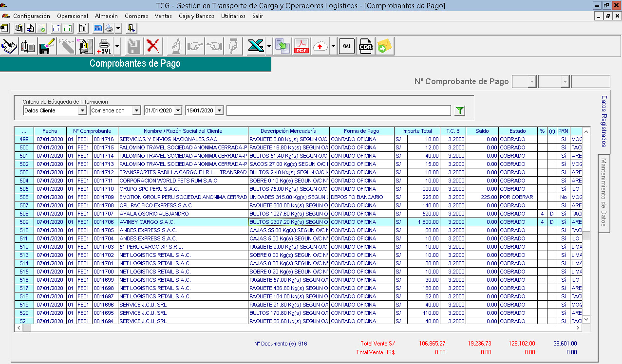
Task: Click the cloud upload icon
Action: tap(320, 46)
